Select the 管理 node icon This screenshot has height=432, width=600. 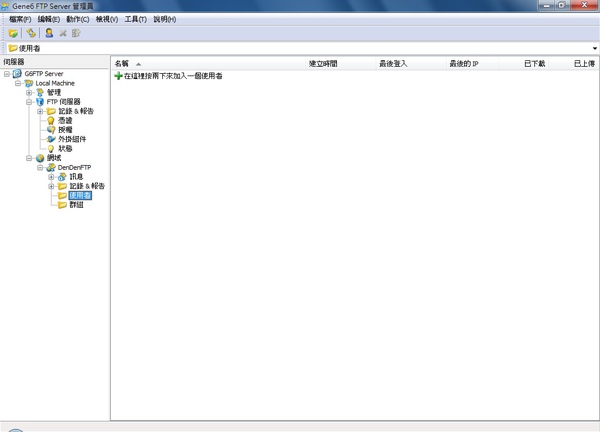point(40,93)
